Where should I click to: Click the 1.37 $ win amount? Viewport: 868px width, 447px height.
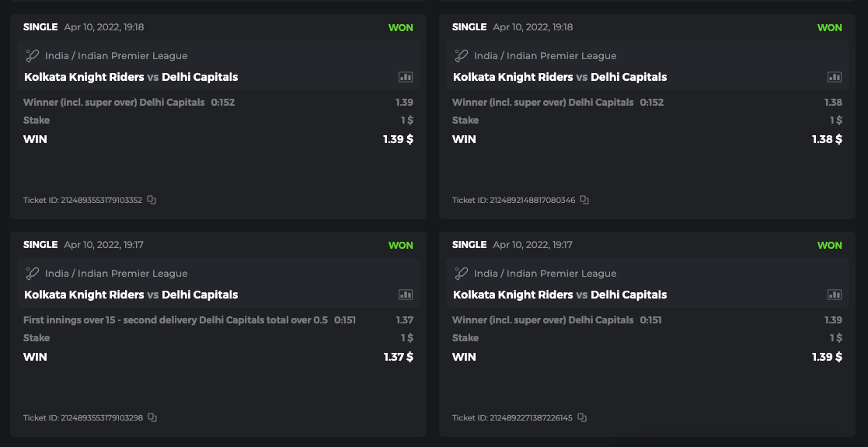coord(398,357)
